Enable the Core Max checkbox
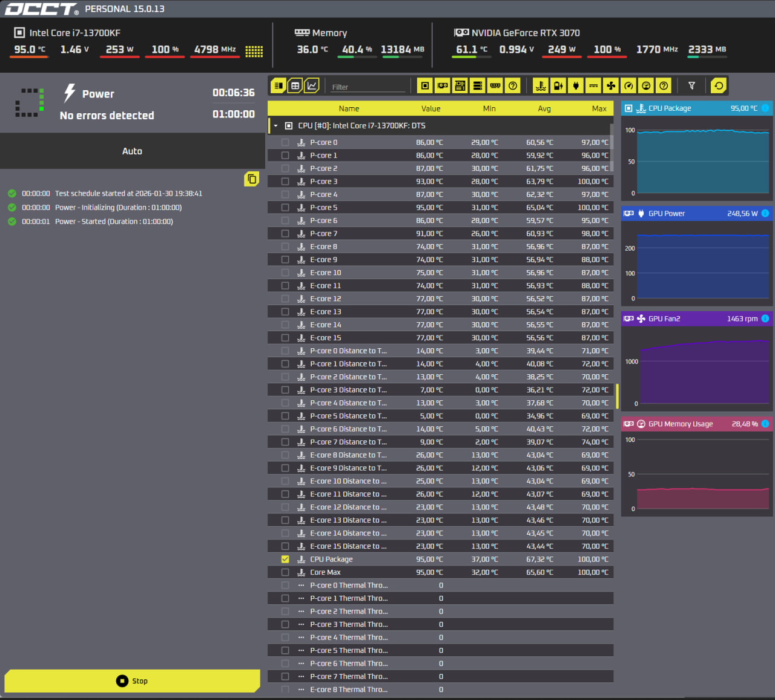775x700 pixels. pyautogui.click(x=285, y=572)
